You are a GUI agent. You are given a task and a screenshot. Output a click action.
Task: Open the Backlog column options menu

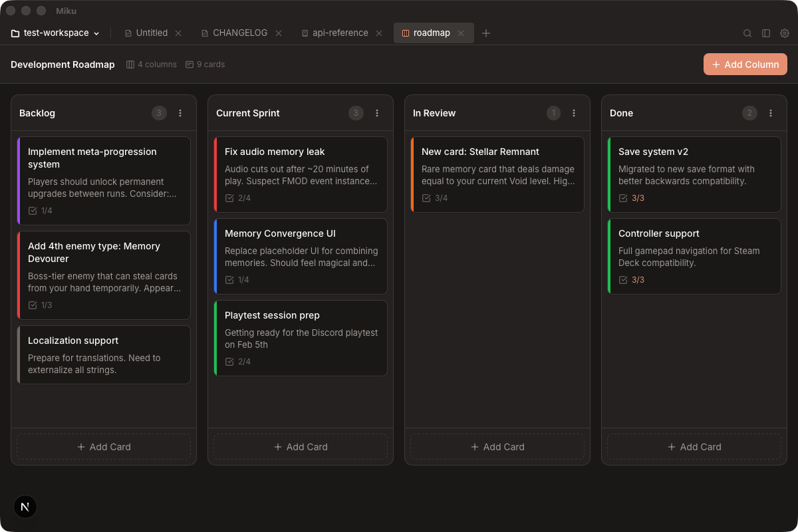(180, 113)
